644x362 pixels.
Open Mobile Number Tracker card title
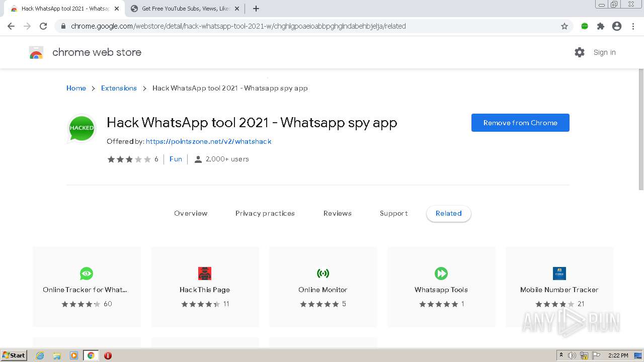[x=559, y=290]
